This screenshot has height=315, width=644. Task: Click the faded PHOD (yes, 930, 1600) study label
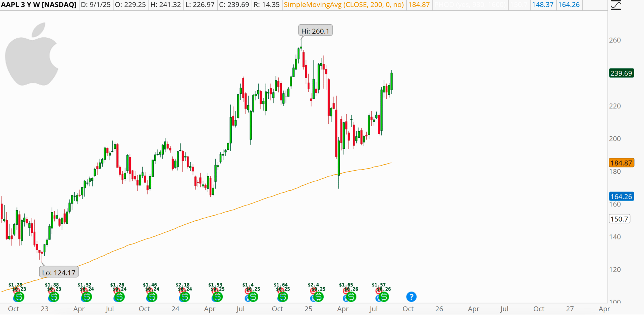coord(470,5)
